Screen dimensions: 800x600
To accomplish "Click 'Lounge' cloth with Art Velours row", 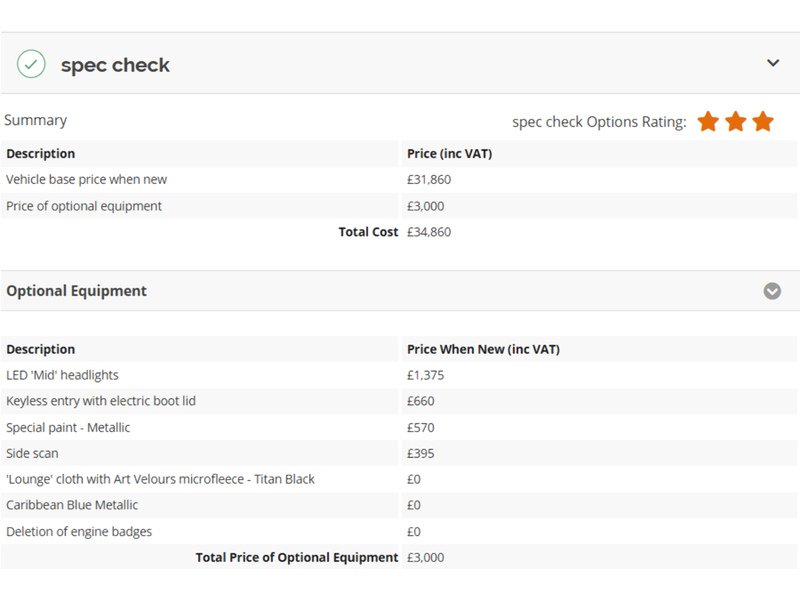I will [399, 479].
